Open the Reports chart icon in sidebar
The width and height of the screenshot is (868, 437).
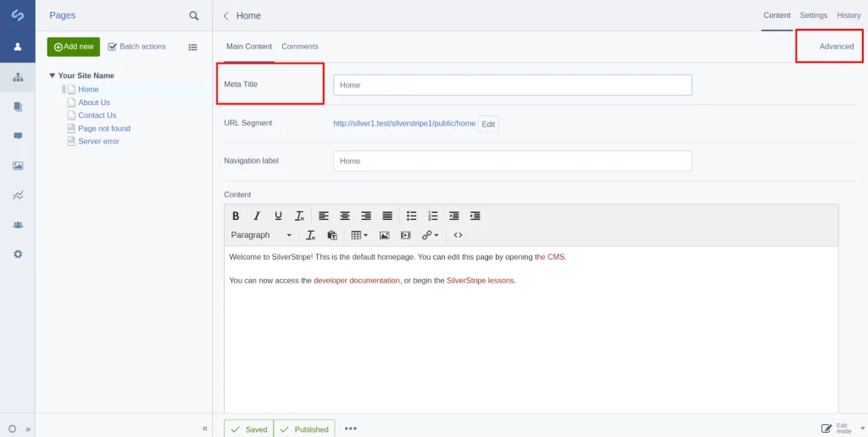click(x=18, y=195)
